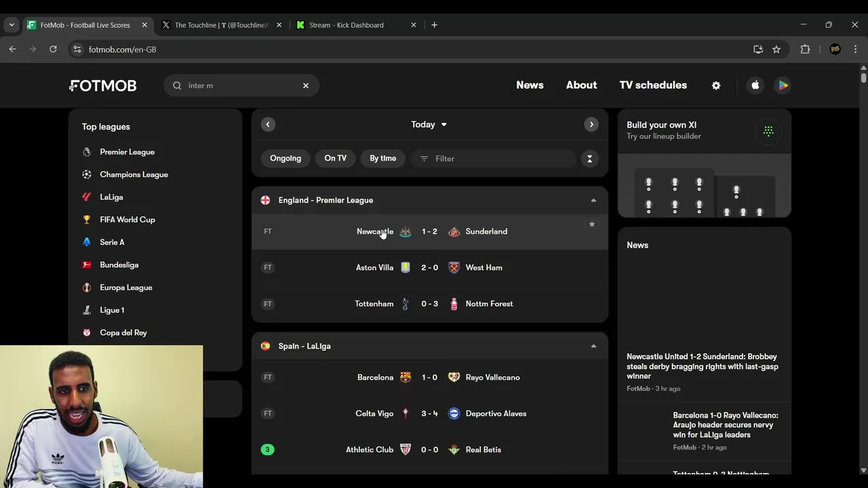This screenshot has width=868, height=488.
Task: Open Premier League from Top leagues
Action: (127, 152)
